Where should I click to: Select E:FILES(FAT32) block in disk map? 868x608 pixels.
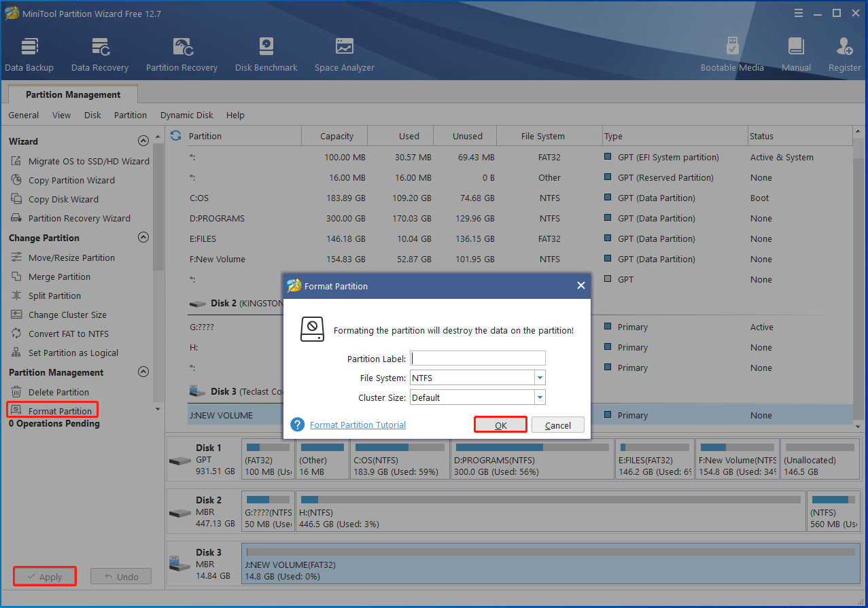[655, 460]
